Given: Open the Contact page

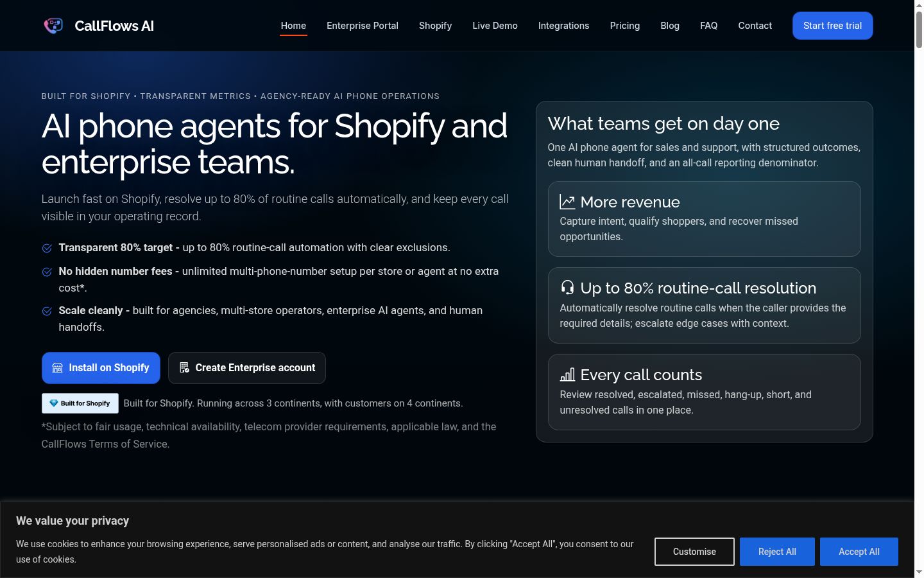Looking at the screenshot, I should click(755, 26).
